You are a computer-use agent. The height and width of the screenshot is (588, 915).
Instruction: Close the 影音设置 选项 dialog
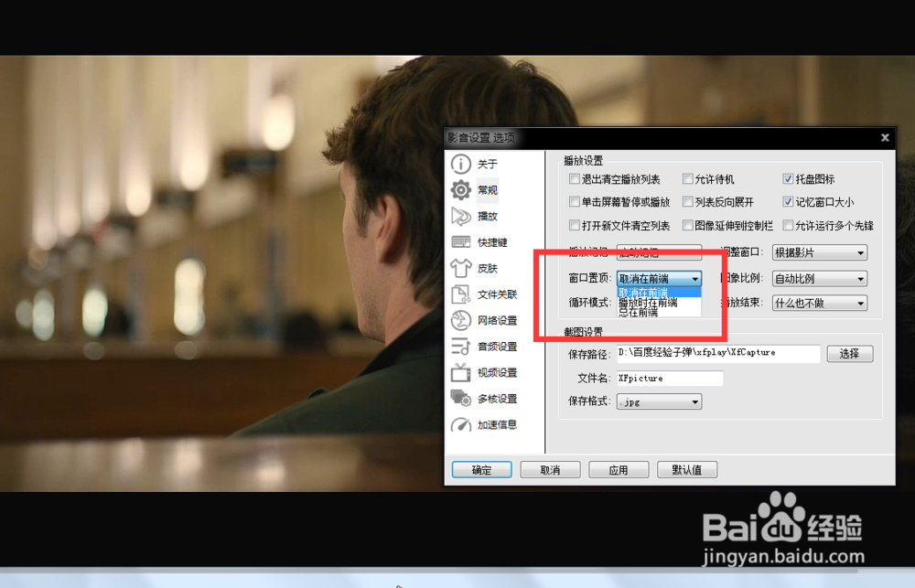pos(885,138)
